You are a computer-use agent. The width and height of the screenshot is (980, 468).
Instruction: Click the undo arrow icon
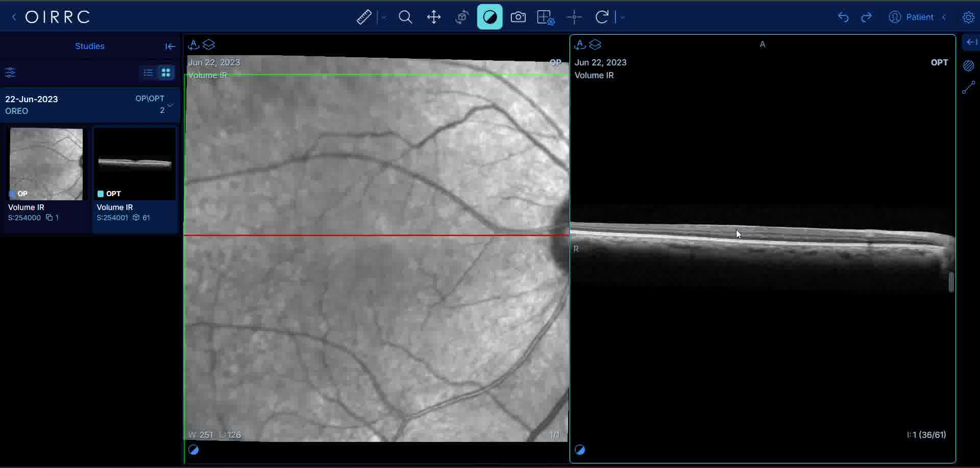(x=843, y=17)
